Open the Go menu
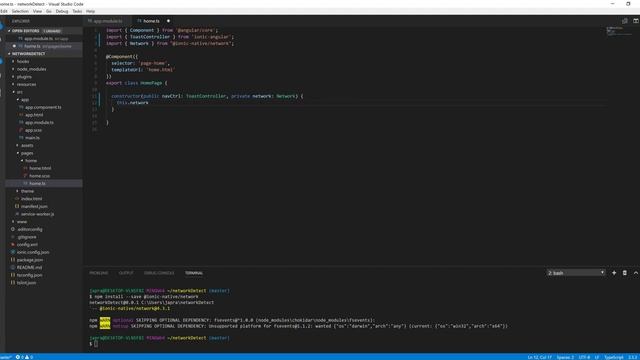The height and width of the screenshot is (360, 640). [49, 11]
